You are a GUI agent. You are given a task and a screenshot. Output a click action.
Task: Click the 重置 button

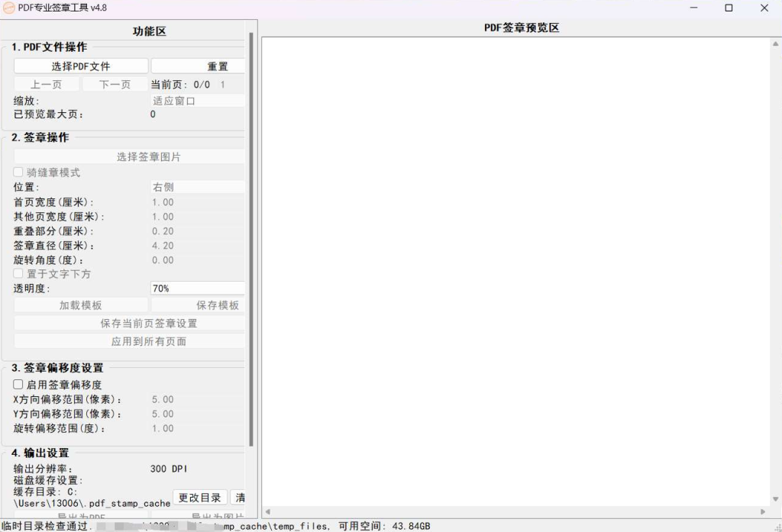[198, 66]
